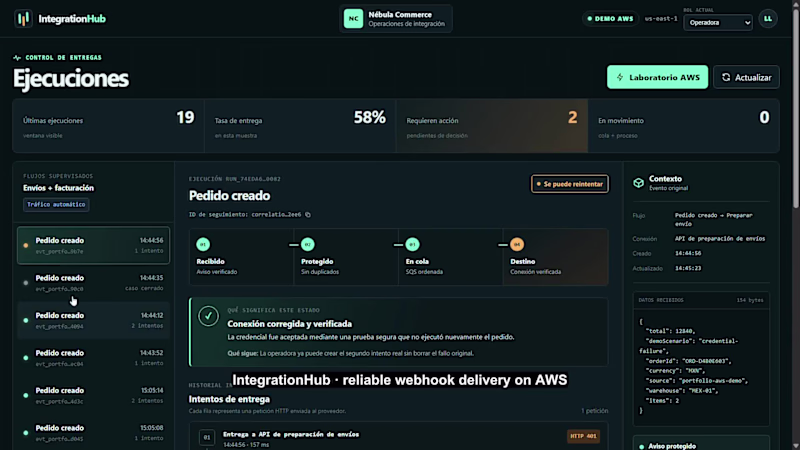800x450 pixels.
Task: Open the LL user avatar menu
Action: 768,19
